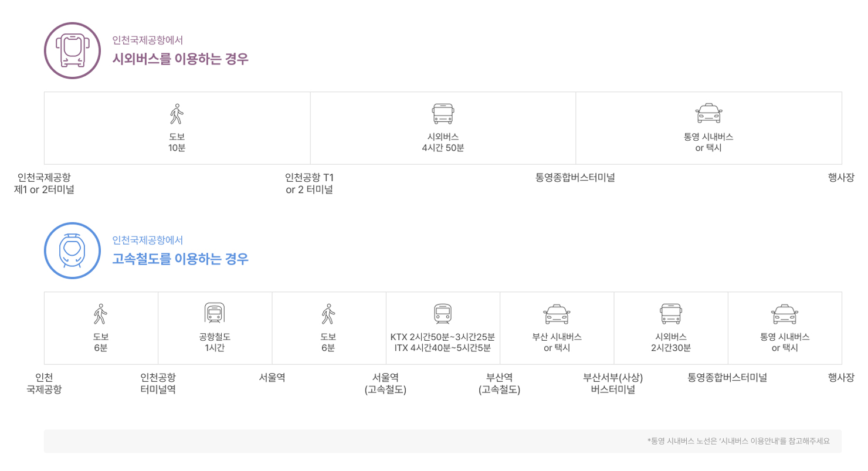Click the 인천공항 터미널역 station label
The image size is (868, 471).
tap(158, 383)
